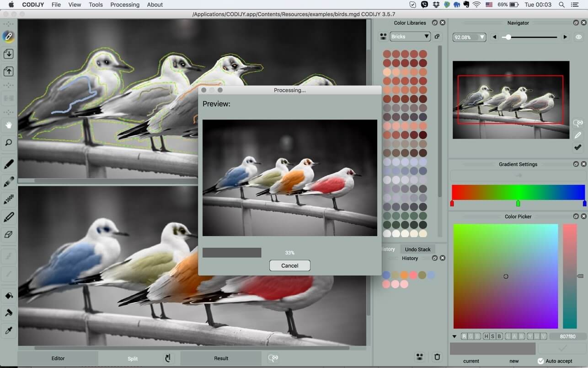Choose the Eraser tool
Viewport: 588px width, 368px height.
click(8, 234)
